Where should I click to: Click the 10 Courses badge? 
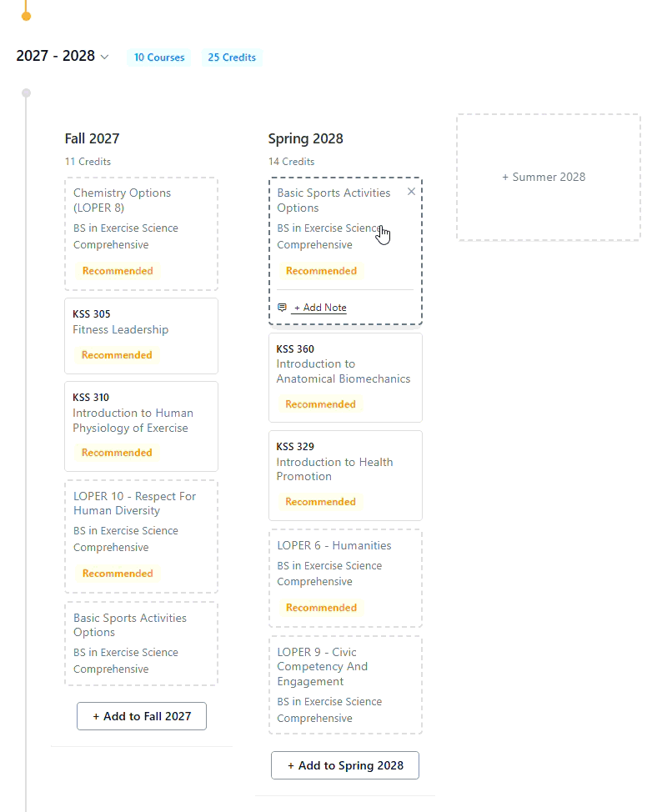(159, 58)
